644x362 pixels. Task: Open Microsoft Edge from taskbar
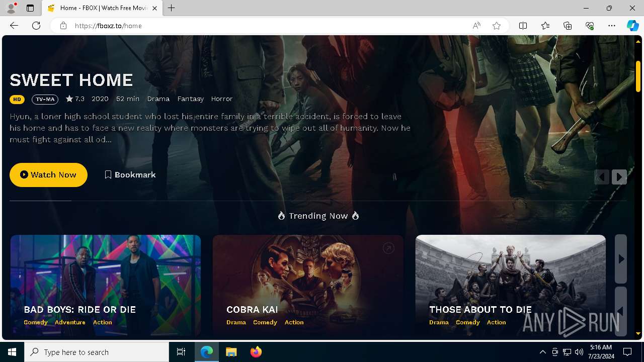coord(207,352)
